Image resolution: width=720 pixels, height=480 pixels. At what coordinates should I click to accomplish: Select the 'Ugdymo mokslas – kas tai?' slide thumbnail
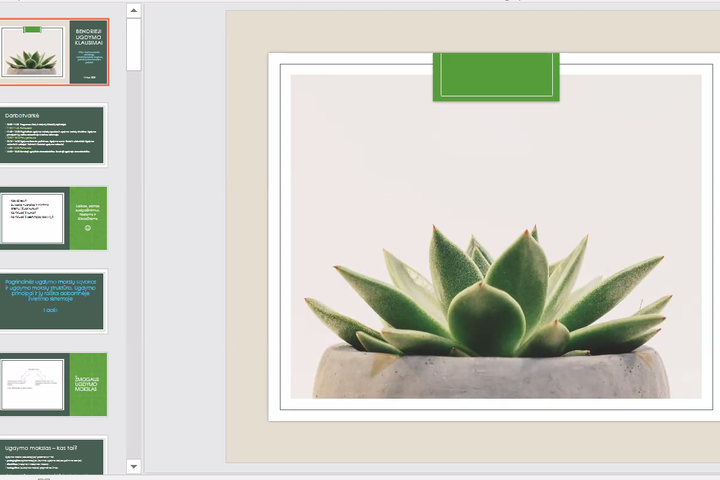click(52, 457)
